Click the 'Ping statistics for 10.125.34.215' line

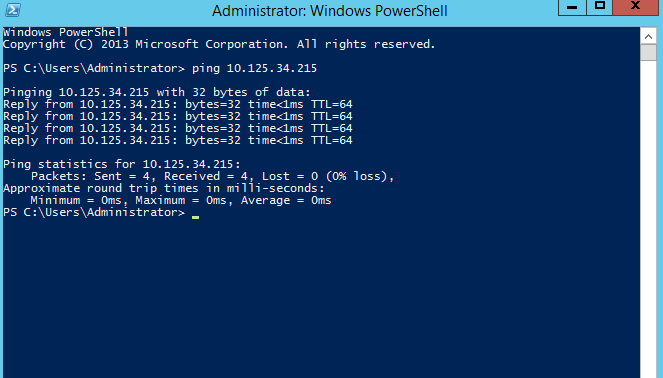coord(122,164)
